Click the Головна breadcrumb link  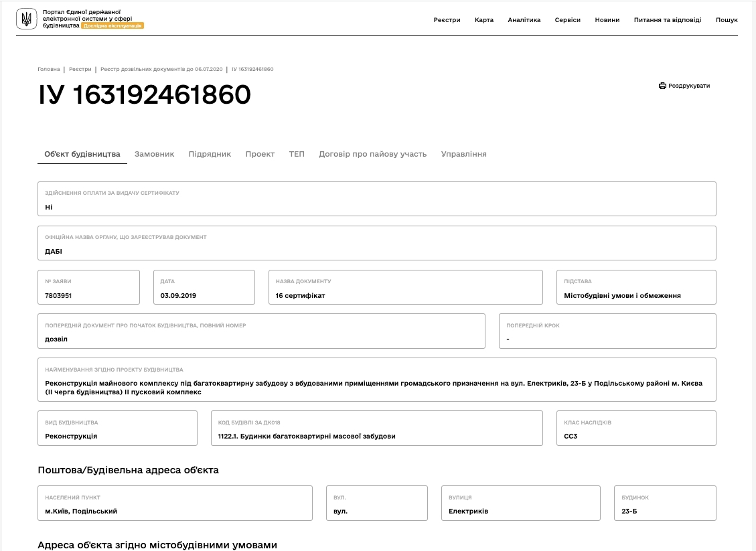pos(49,69)
